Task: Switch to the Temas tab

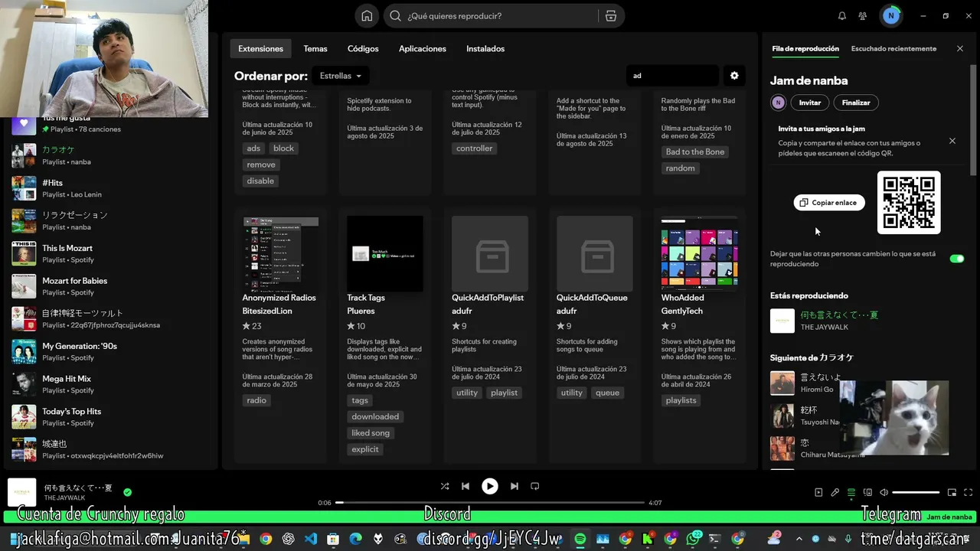Action: point(315,48)
